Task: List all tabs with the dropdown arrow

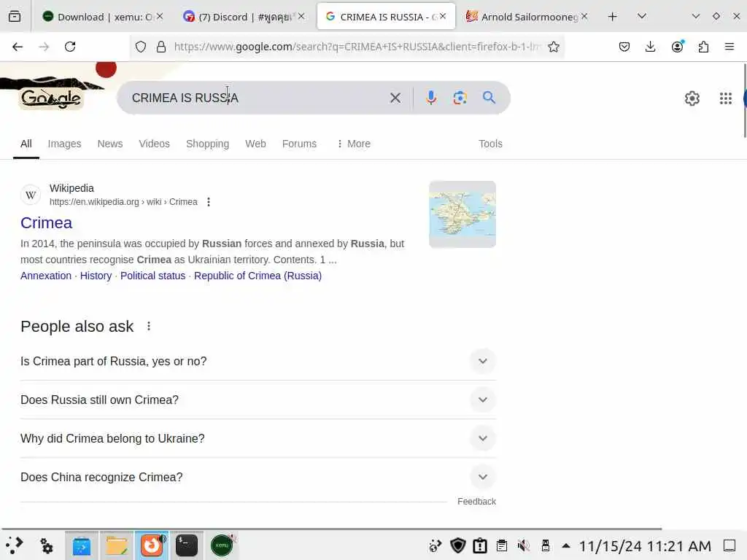Action: point(642,16)
